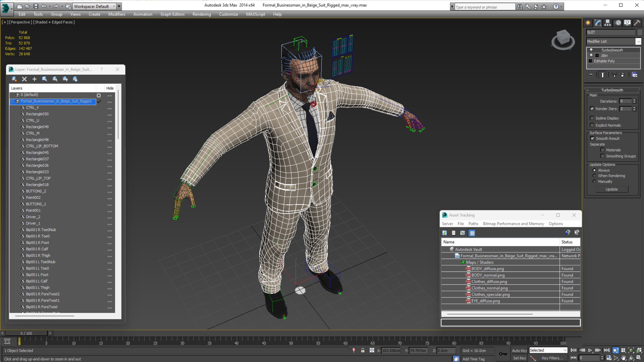This screenshot has width=644, height=362.
Task: Click the Save File icon in title toolbar
Action: (x=36, y=6)
